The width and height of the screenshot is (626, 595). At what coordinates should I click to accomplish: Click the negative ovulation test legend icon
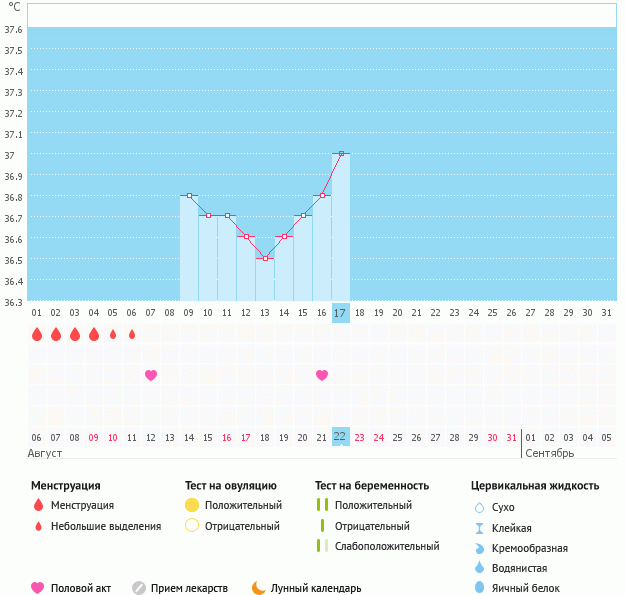tap(192, 526)
